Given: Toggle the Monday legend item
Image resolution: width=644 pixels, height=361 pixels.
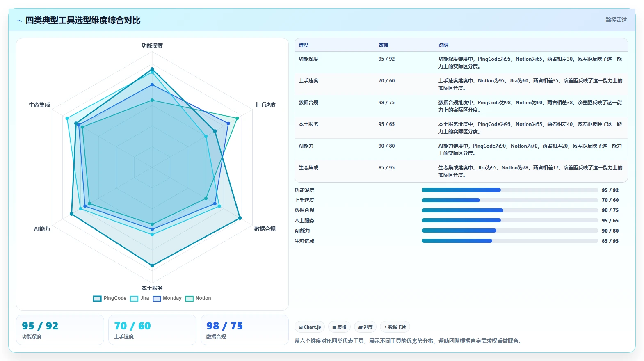Looking at the screenshot, I should (167, 298).
